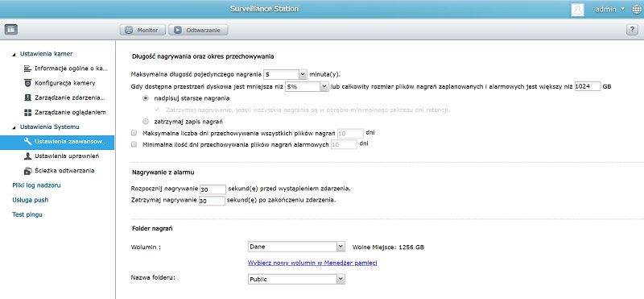This screenshot has height=299, width=644.
Task: Select the 'zatrzymaj zapis nagrań' radio button
Action: tap(146, 122)
